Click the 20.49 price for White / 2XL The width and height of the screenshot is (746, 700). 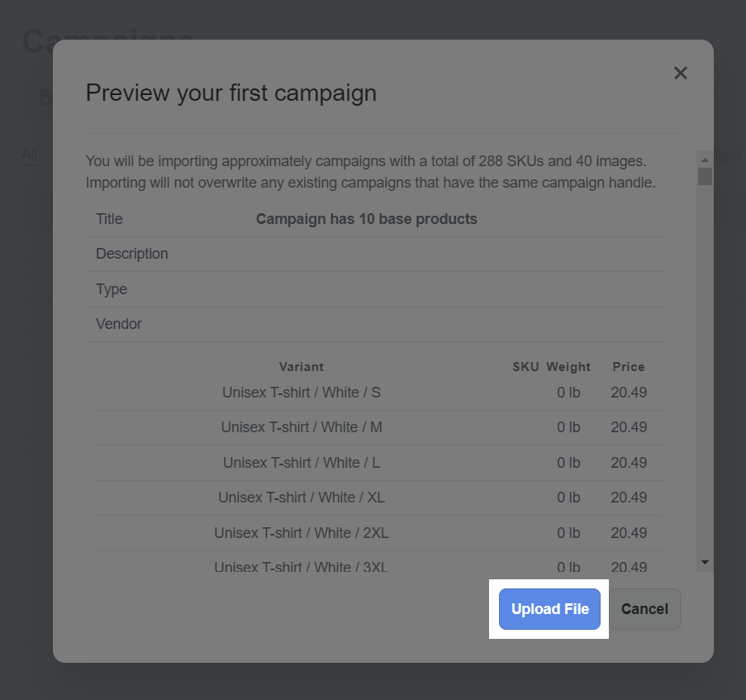pyautogui.click(x=629, y=533)
